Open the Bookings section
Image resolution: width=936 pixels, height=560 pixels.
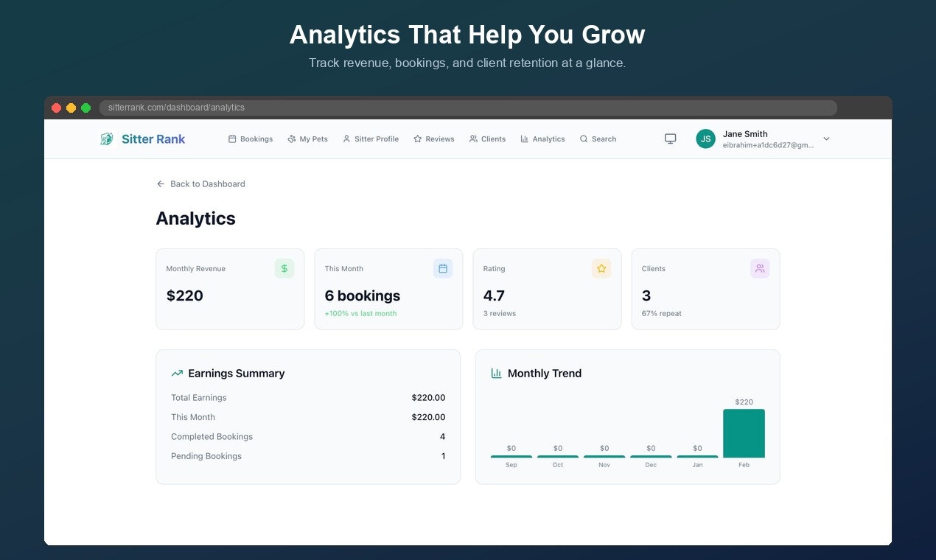(251, 139)
